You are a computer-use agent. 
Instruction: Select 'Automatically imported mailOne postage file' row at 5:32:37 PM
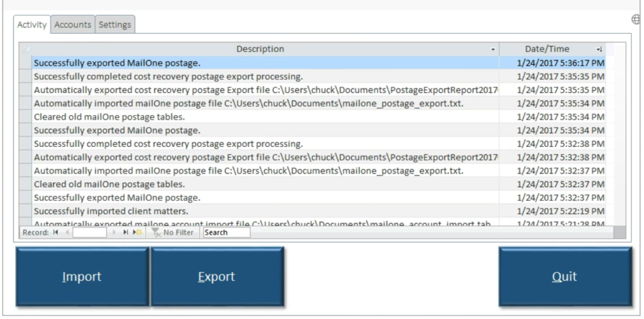click(x=265, y=171)
